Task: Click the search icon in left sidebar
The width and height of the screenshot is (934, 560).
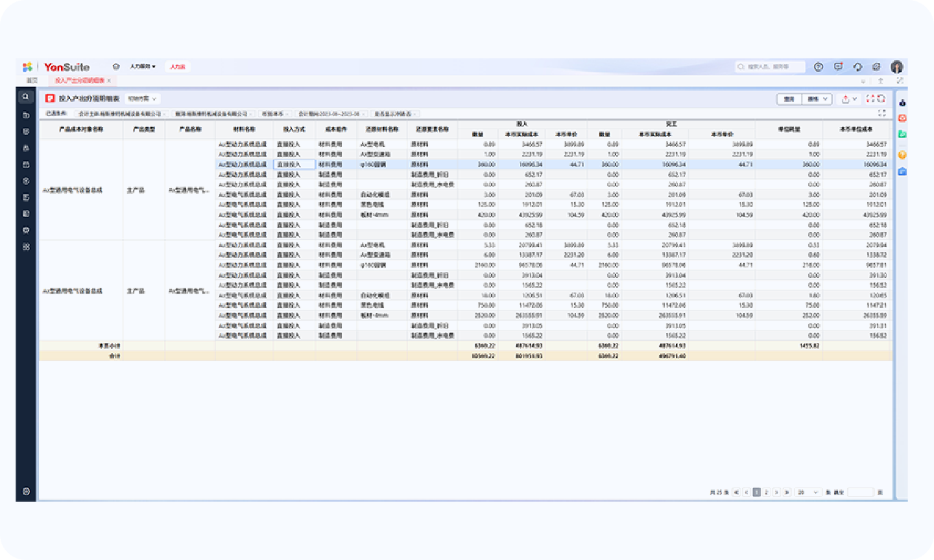Action: click(25, 97)
